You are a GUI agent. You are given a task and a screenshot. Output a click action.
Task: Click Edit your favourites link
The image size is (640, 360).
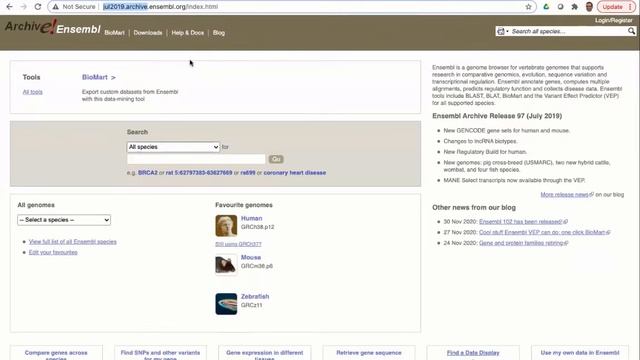[x=53, y=252]
